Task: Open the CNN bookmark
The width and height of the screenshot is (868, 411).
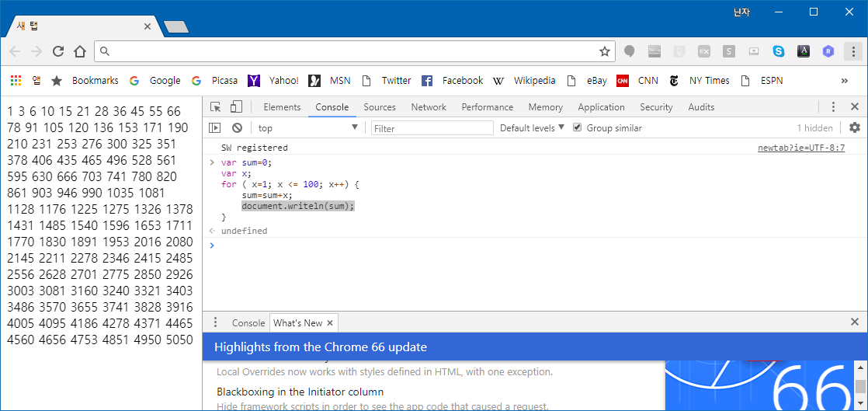Action: point(637,80)
